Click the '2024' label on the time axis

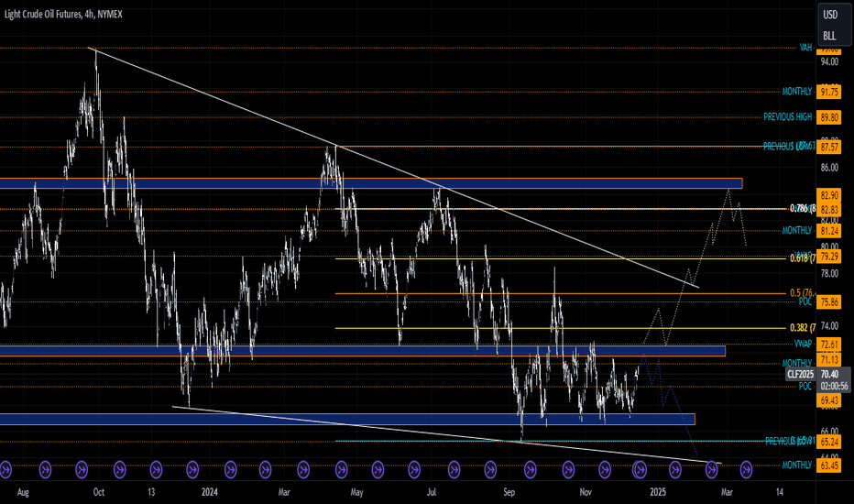[210, 493]
